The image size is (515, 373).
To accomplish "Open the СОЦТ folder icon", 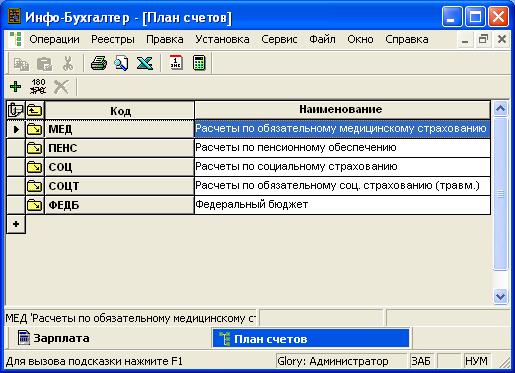I will [35, 186].
